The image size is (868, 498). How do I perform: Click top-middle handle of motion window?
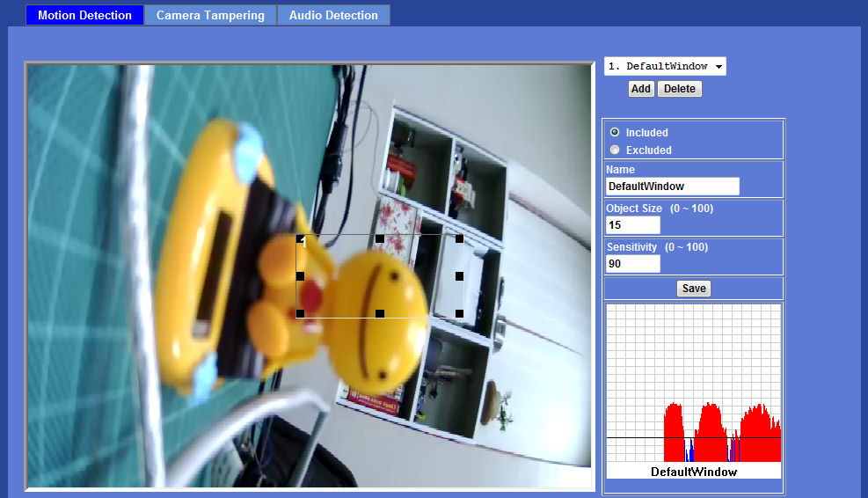coord(380,239)
